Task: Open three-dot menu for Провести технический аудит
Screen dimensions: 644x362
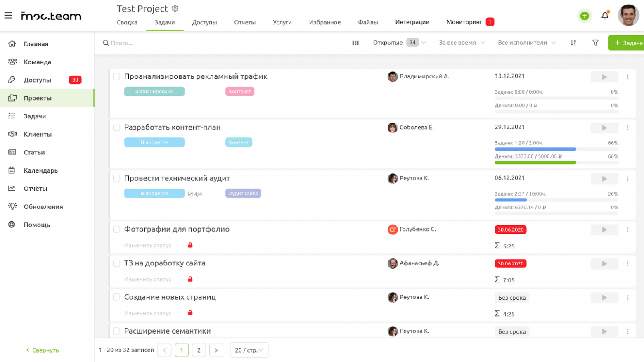Action: [627, 179]
